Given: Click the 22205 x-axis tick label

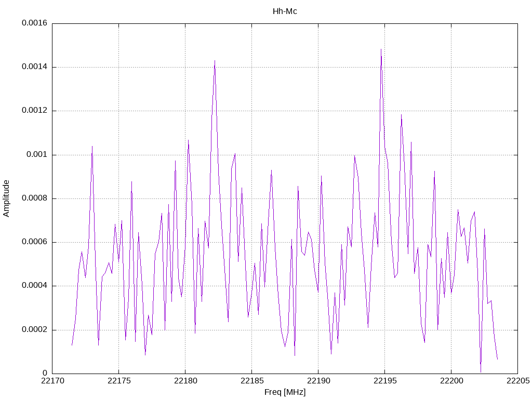Looking at the screenshot, I should click(518, 381).
